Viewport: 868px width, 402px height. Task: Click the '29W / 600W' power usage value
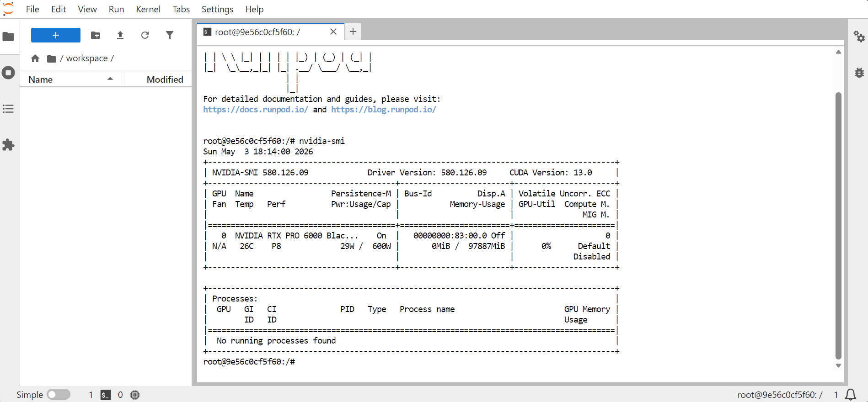(365, 246)
